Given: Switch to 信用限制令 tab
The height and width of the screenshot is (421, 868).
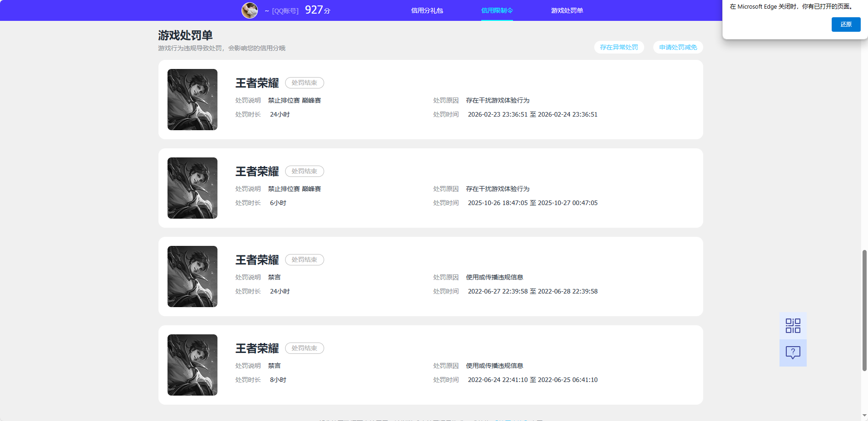Looking at the screenshot, I should pos(497,10).
